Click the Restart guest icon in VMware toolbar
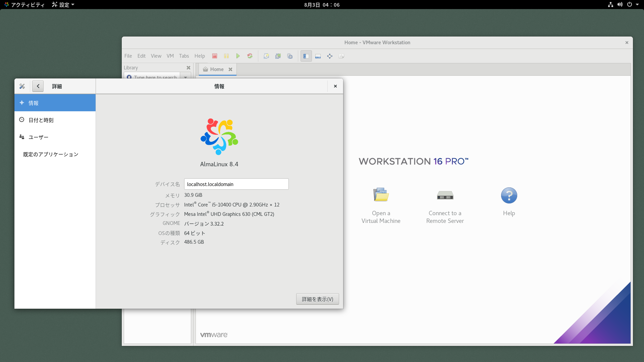This screenshot has width=644, height=362. (250, 56)
